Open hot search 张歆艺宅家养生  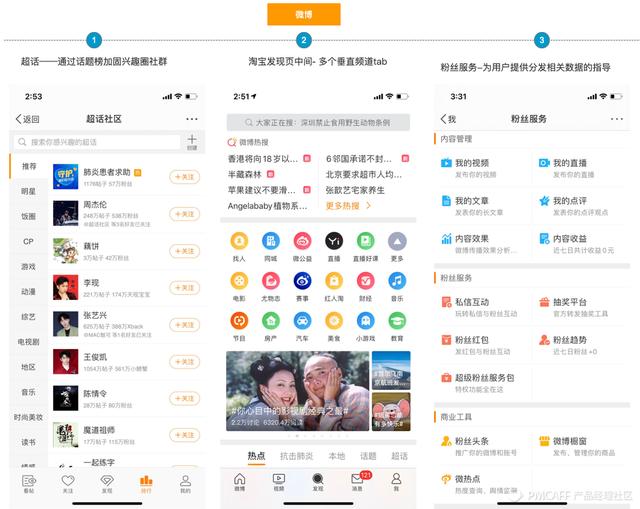355,190
